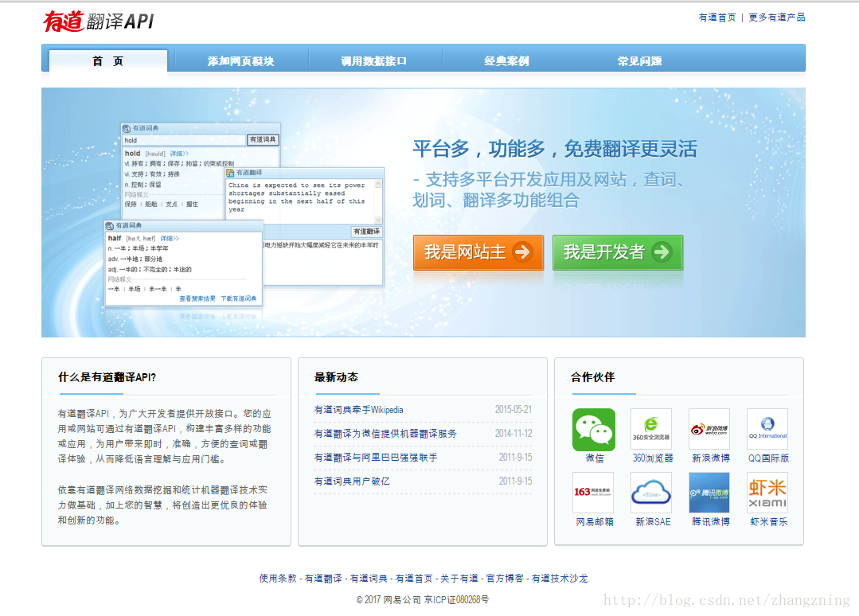Open the 腾讯微博 partner icon
Screen dimensions: 859x616
[x=709, y=493]
